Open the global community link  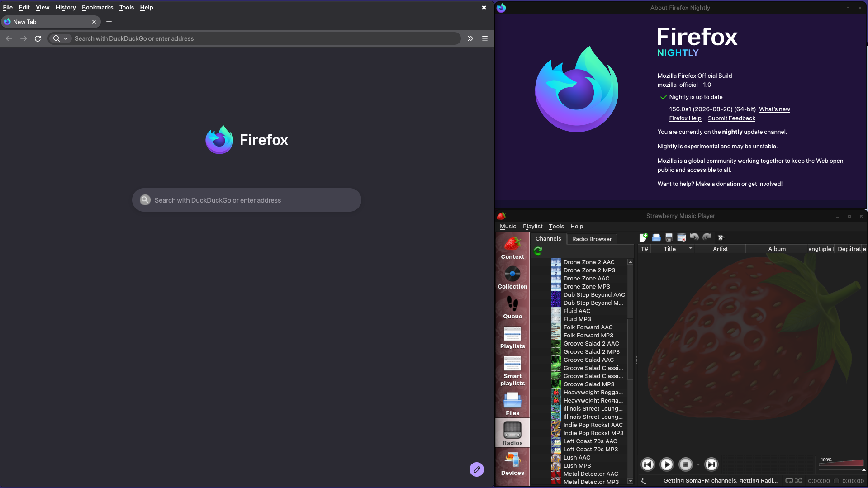click(x=712, y=161)
